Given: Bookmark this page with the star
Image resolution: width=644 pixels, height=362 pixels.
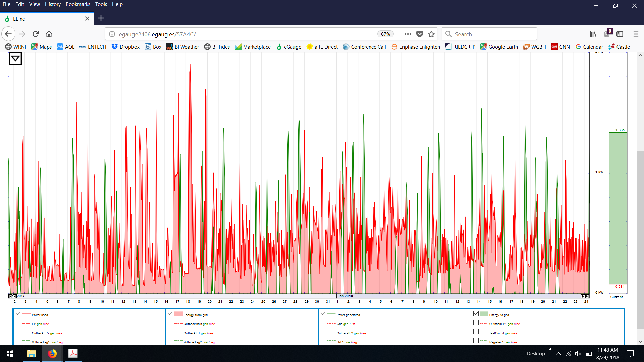Looking at the screenshot, I should point(431,34).
